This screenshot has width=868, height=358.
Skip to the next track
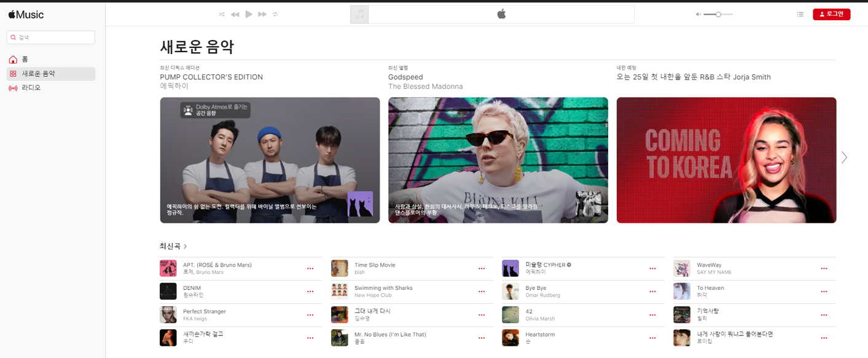(262, 14)
